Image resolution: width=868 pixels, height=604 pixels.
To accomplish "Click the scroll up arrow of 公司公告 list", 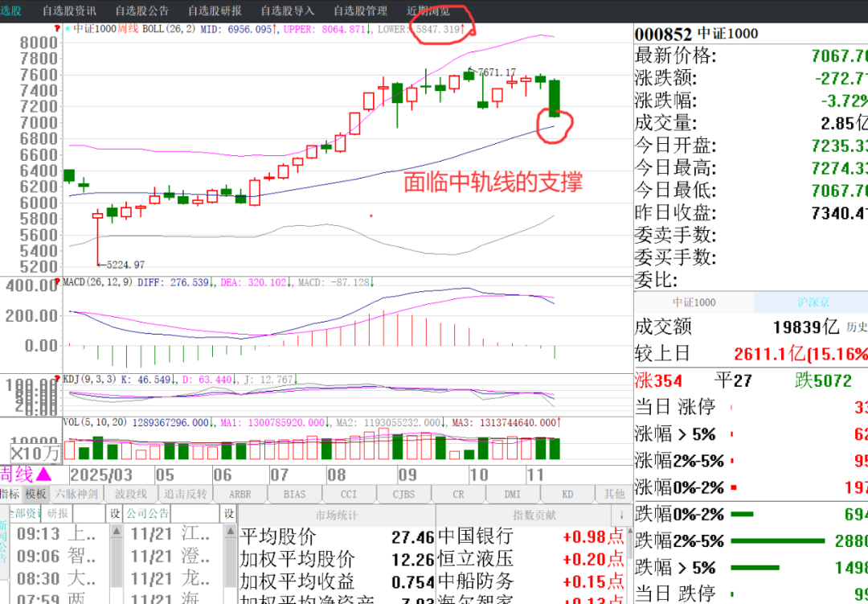I will pos(231,532).
